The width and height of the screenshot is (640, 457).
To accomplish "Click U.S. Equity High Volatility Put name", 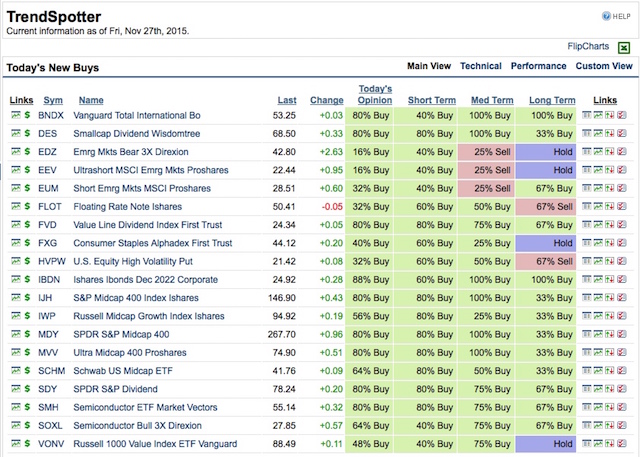I will pyautogui.click(x=133, y=262).
